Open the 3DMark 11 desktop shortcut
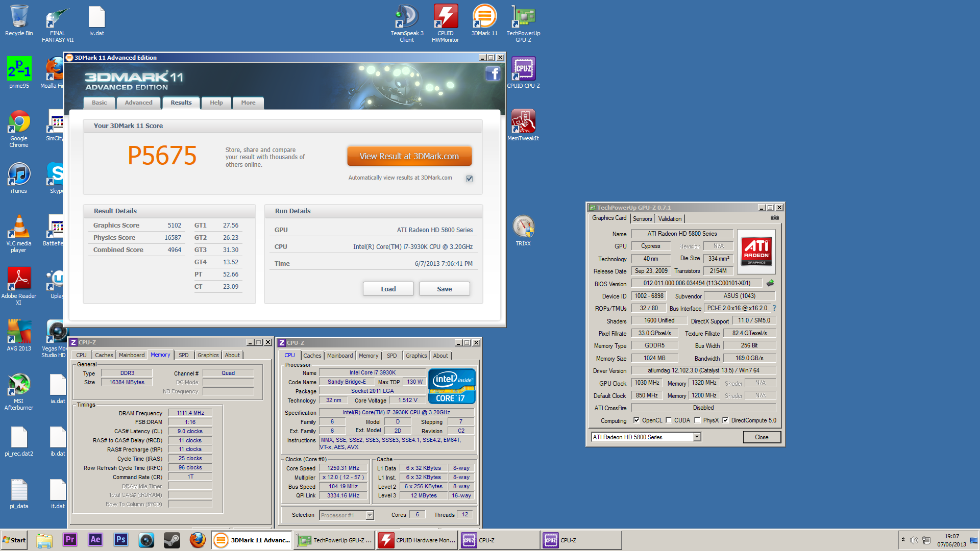Screen dimensions: 980x551 click(484, 20)
